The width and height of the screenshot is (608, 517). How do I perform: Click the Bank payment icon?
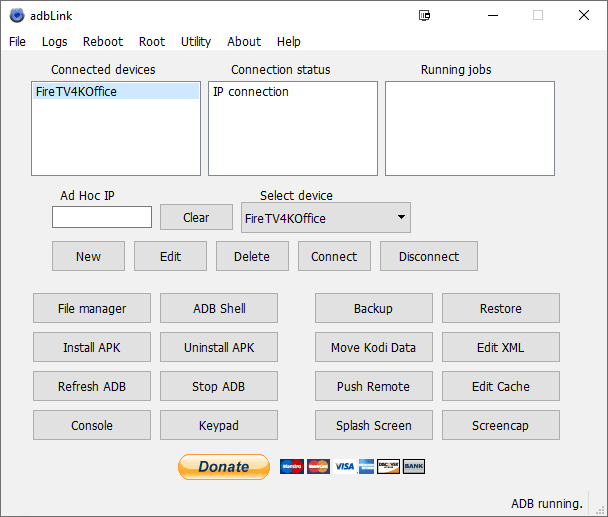pos(414,466)
